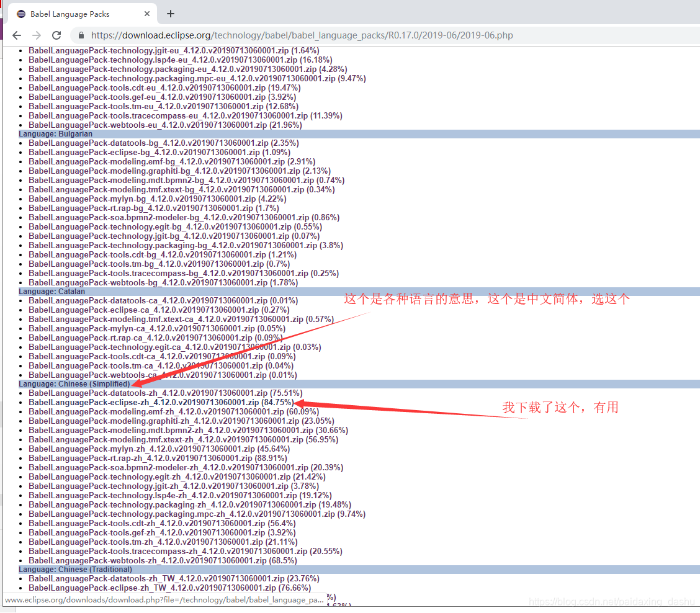Download BabelLanguagePack-tools.tm-zh zip (21.11%)
700x613 pixels.
(x=163, y=542)
